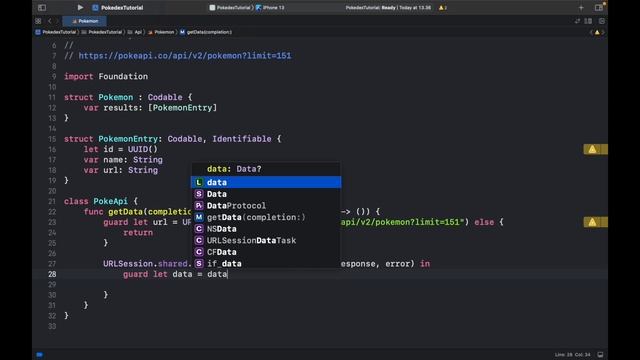Click the warning marker on line 16
The width and height of the screenshot is (640, 360).
pos(595,149)
